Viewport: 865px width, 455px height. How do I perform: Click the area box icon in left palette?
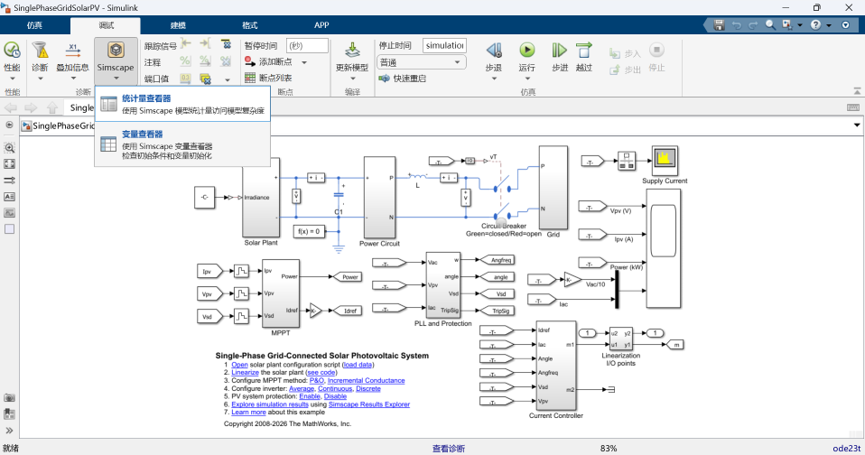9,229
